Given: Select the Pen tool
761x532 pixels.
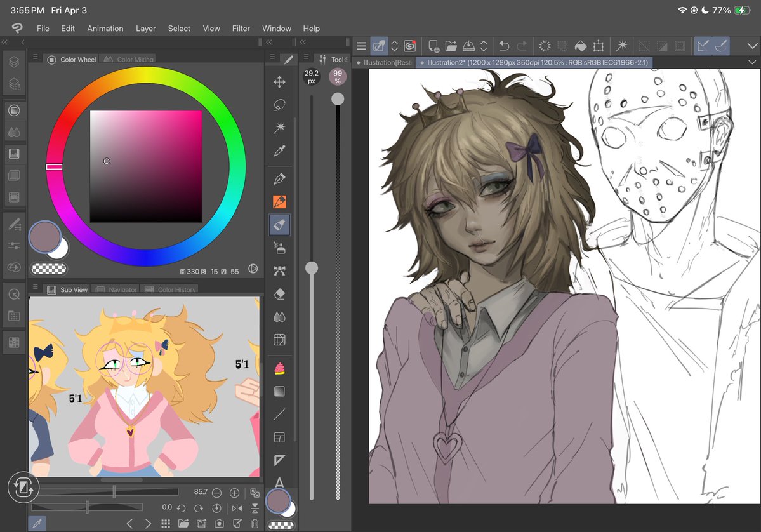Looking at the screenshot, I should pos(279,178).
